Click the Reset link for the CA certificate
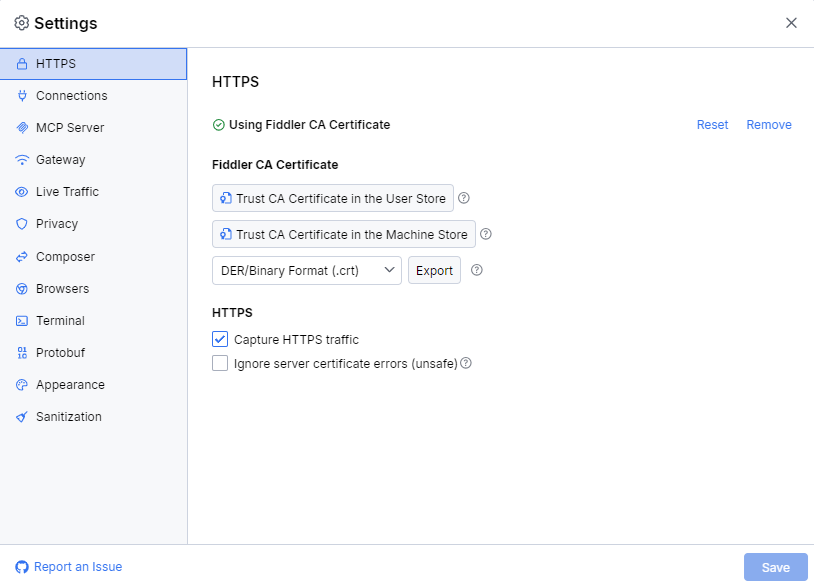Screen dimensions: 814x586 (x=711, y=124)
